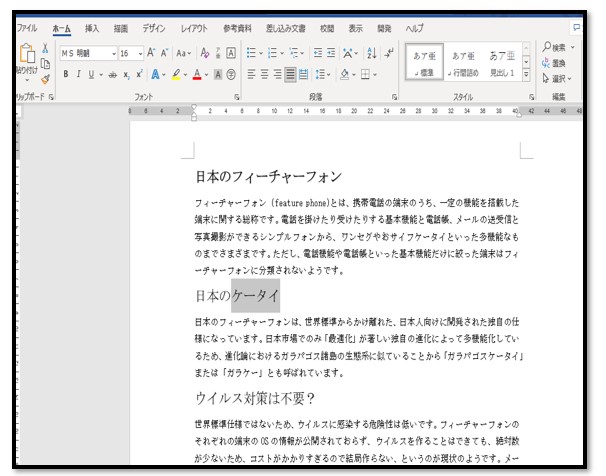This screenshot has height=476, width=606.
Task: Switch to the レイアウト tab
Action: [x=194, y=28]
